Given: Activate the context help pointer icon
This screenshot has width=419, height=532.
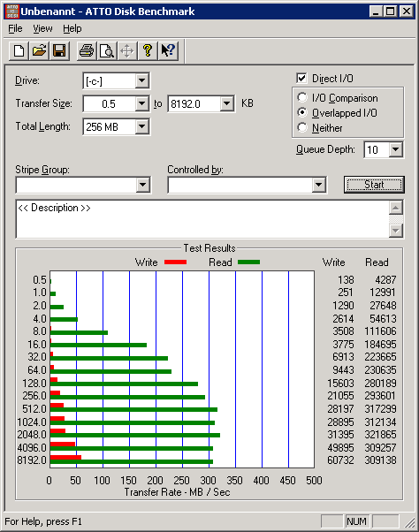Looking at the screenshot, I should [168, 51].
